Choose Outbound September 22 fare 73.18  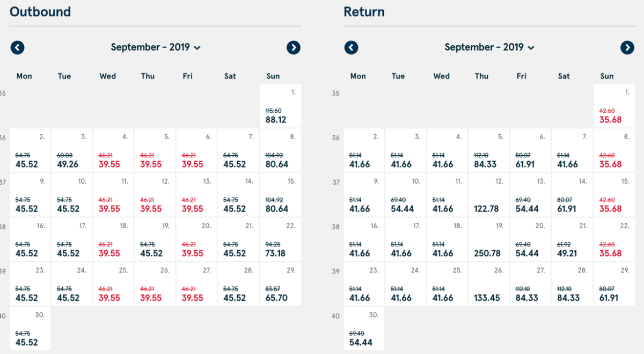coord(280,240)
